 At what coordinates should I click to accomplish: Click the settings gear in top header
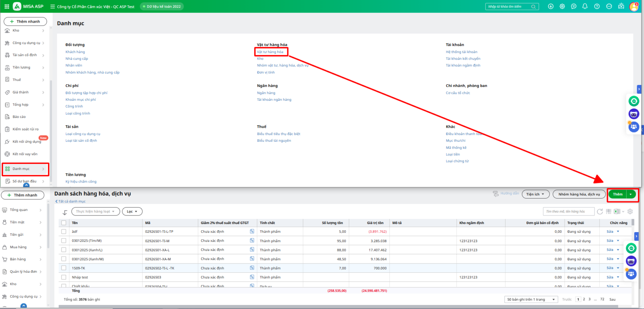[x=562, y=6]
